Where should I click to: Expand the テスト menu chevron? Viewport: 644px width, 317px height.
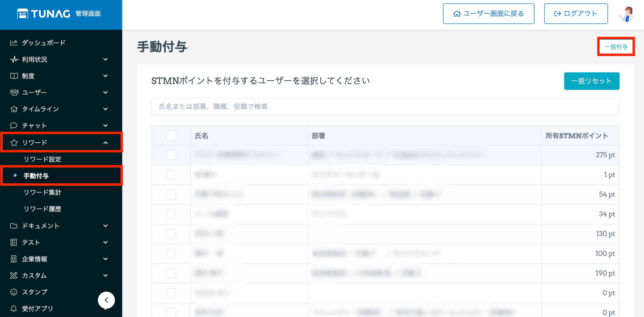106,242
